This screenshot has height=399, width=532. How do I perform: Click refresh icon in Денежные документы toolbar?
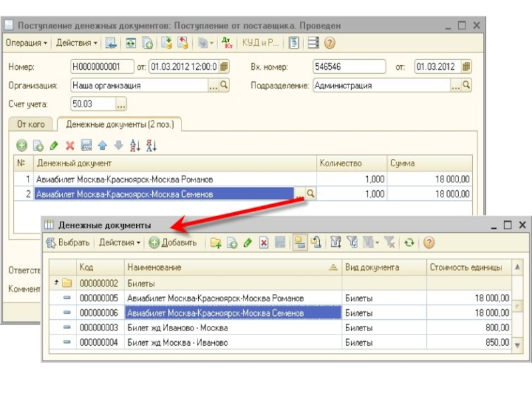(x=409, y=243)
